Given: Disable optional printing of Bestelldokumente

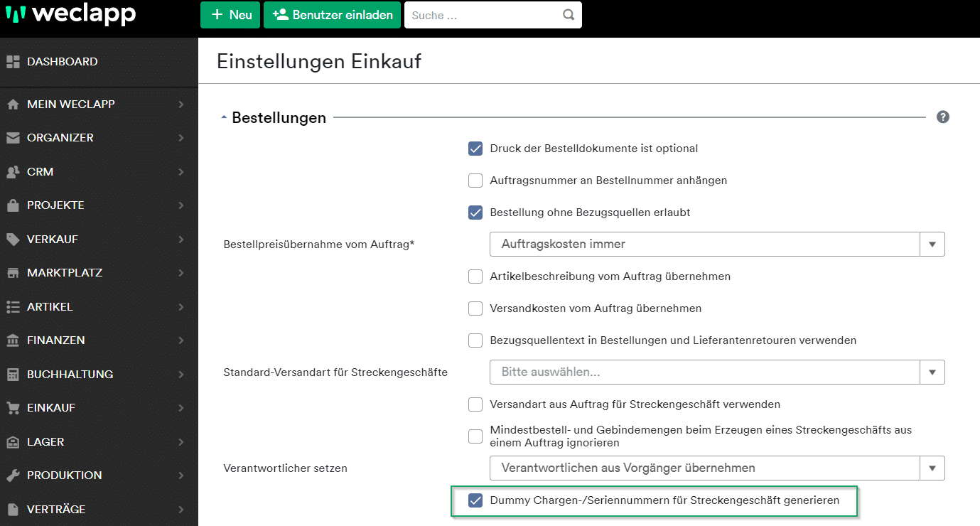Looking at the screenshot, I should (x=475, y=149).
